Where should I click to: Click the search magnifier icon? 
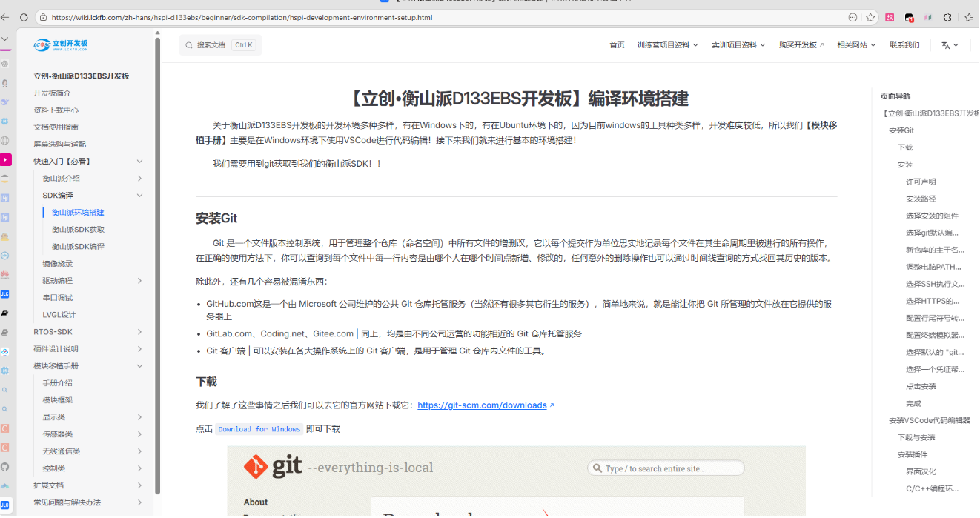tap(189, 45)
